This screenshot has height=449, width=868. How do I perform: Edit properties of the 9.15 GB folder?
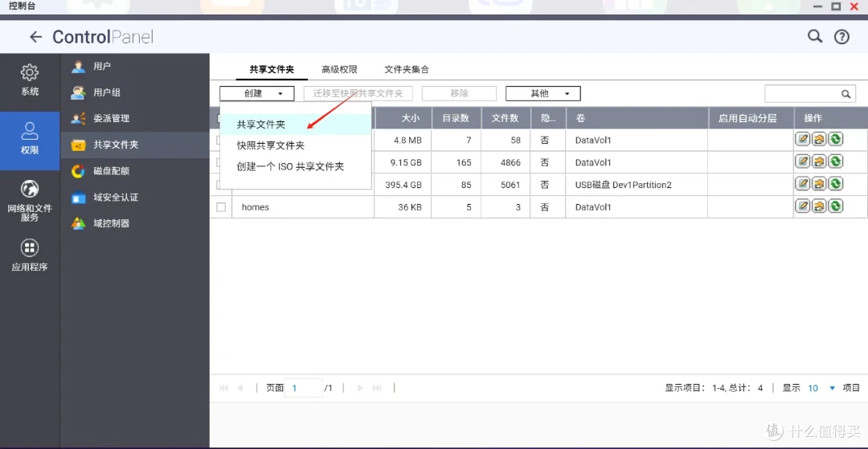click(x=802, y=161)
